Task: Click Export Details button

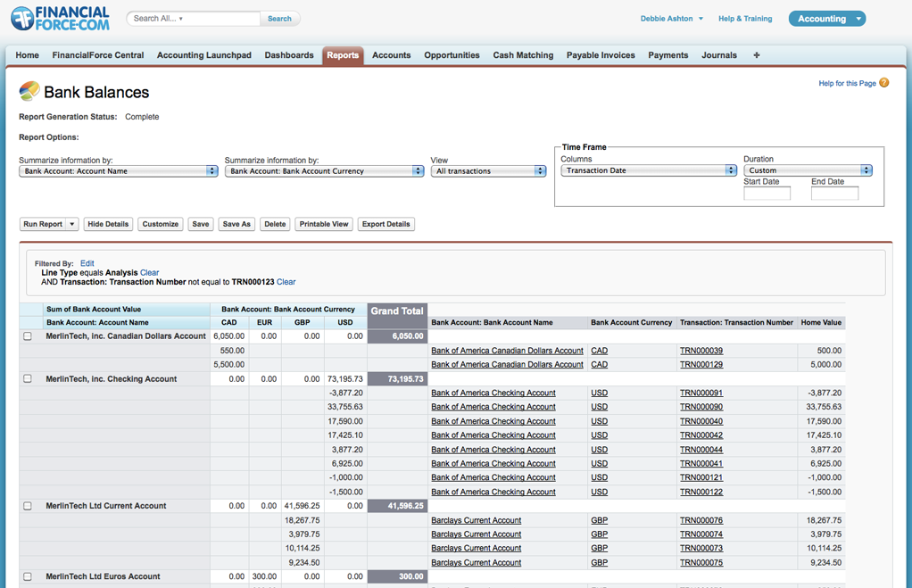Action: (386, 224)
